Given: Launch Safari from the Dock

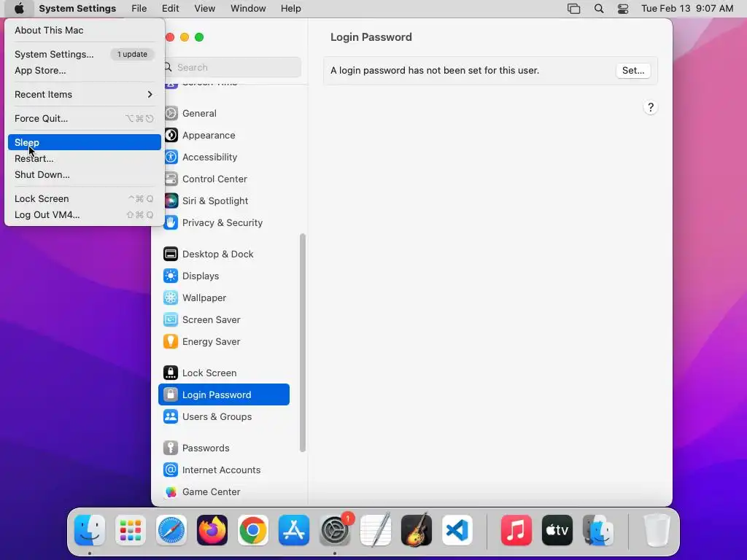Looking at the screenshot, I should pyautogui.click(x=171, y=530).
